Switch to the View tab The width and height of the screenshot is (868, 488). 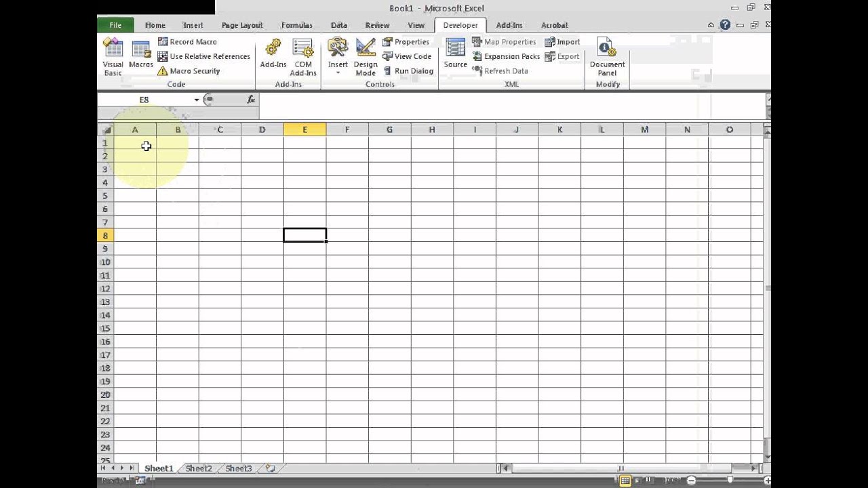pos(416,25)
